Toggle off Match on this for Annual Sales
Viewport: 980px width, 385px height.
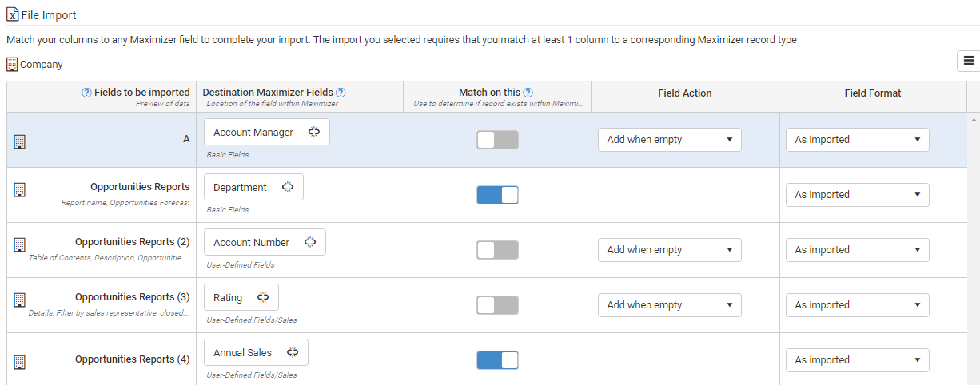pos(498,360)
